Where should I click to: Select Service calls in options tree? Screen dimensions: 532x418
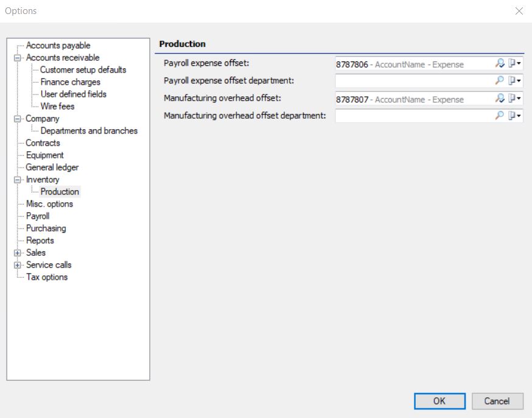pyautogui.click(x=49, y=265)
